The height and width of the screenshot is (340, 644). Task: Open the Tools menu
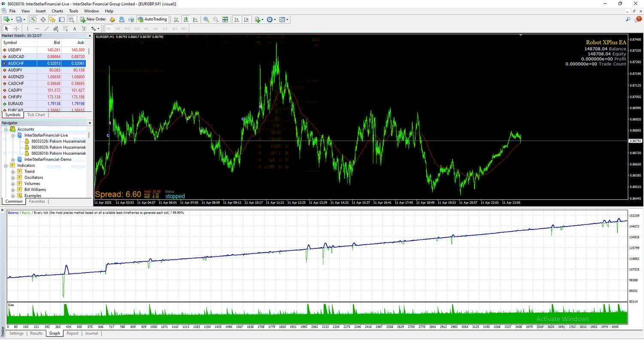point(74,11)
